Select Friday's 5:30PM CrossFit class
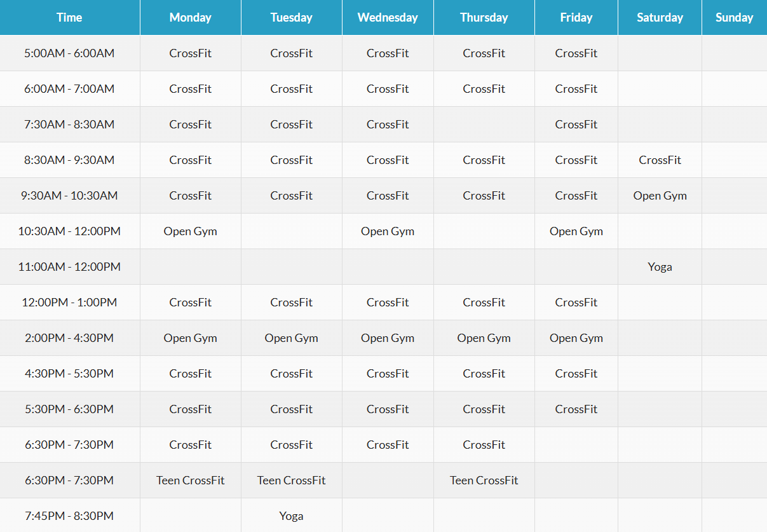The width and height of the screenshot is (767, 532). click(576, 409)
